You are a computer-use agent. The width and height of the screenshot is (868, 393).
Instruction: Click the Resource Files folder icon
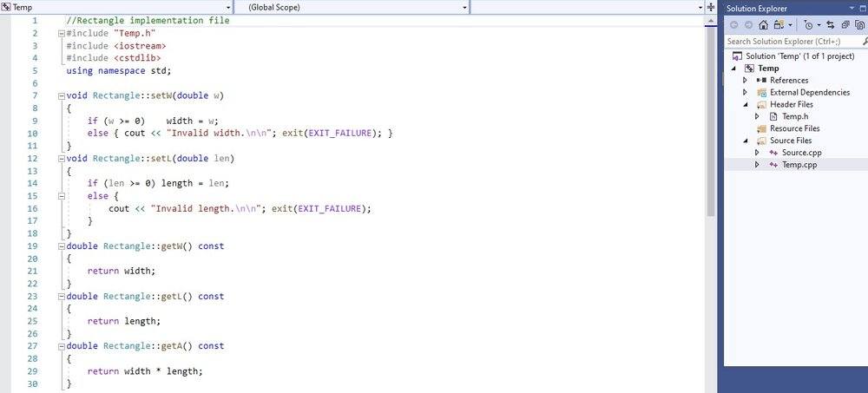coord(761,128)
